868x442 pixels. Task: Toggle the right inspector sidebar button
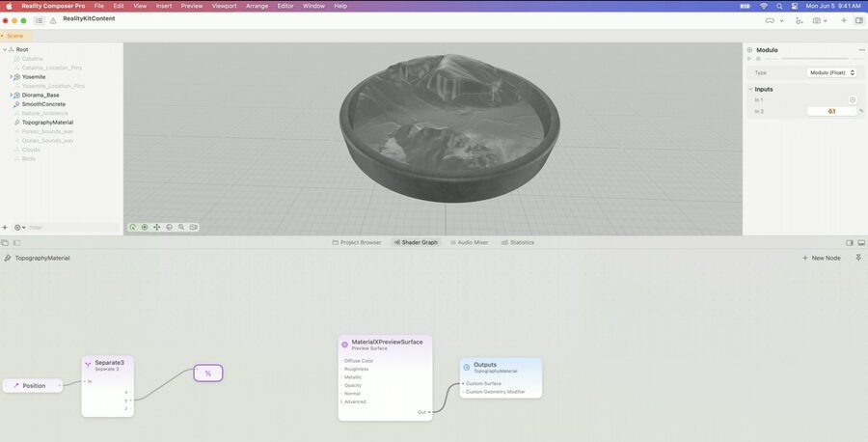coord(859,20)
